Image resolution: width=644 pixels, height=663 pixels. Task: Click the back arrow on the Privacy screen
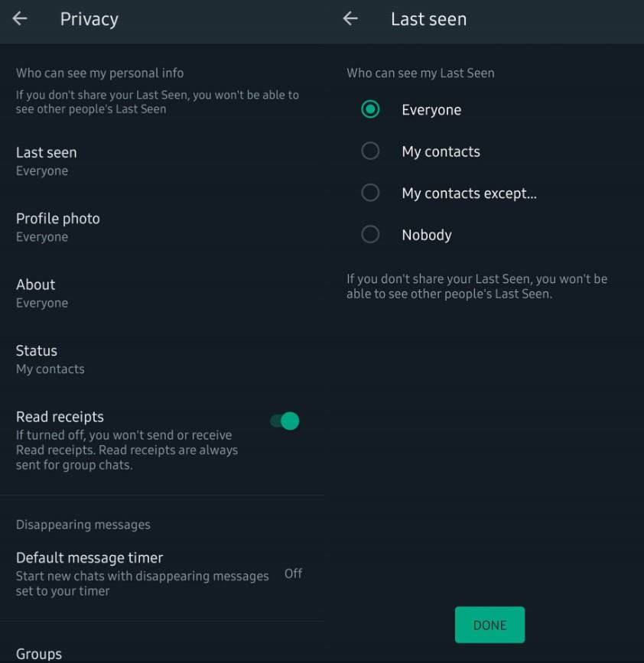pos(19,18)
